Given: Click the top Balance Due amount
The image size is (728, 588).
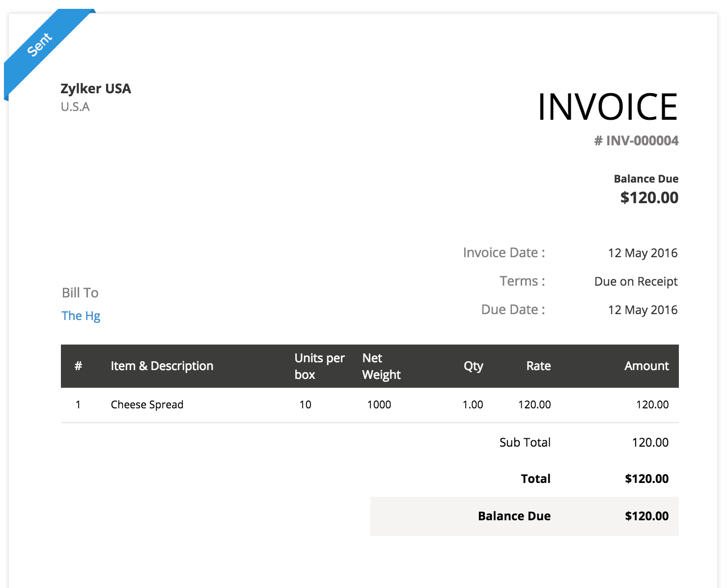Looking at the screenshot, I should [649, 198].
